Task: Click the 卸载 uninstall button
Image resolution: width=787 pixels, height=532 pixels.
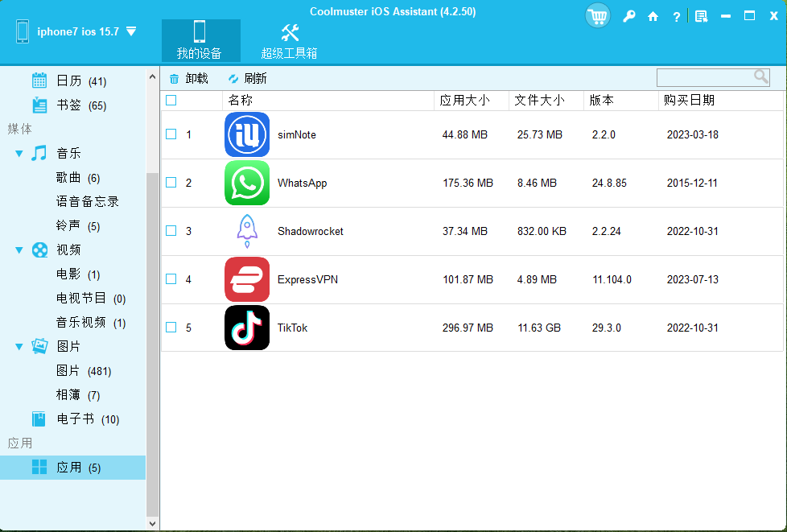Action: click(x=188, y=79)
